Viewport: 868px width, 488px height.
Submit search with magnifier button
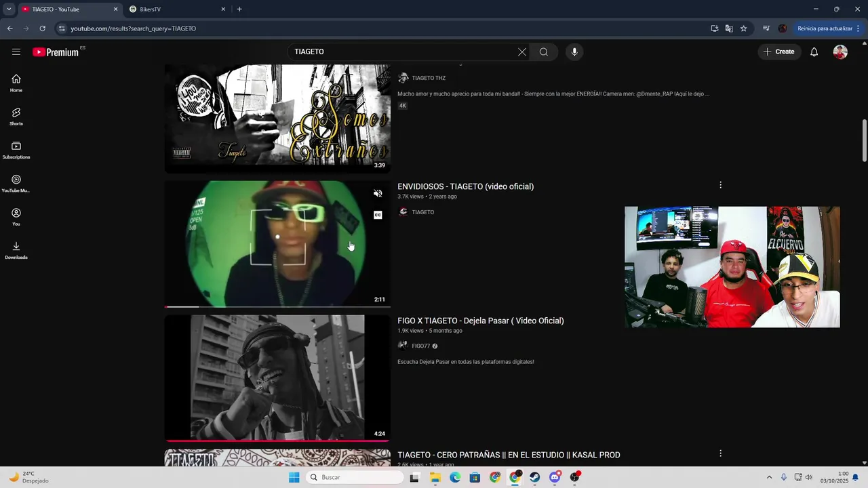pyautogui.click(x=544, y=52)
